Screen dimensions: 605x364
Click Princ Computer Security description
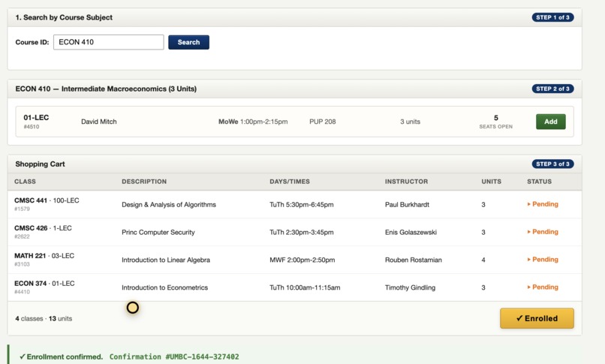point(158,232)
